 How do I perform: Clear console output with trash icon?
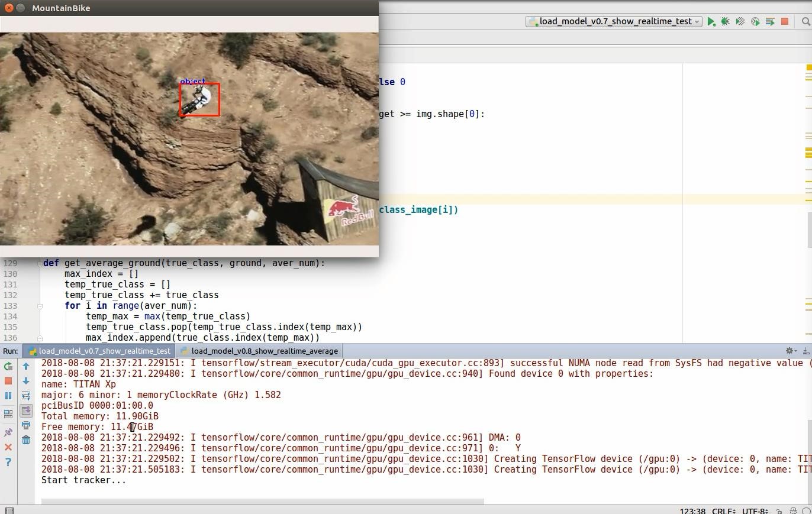click(x=26, y=439)
